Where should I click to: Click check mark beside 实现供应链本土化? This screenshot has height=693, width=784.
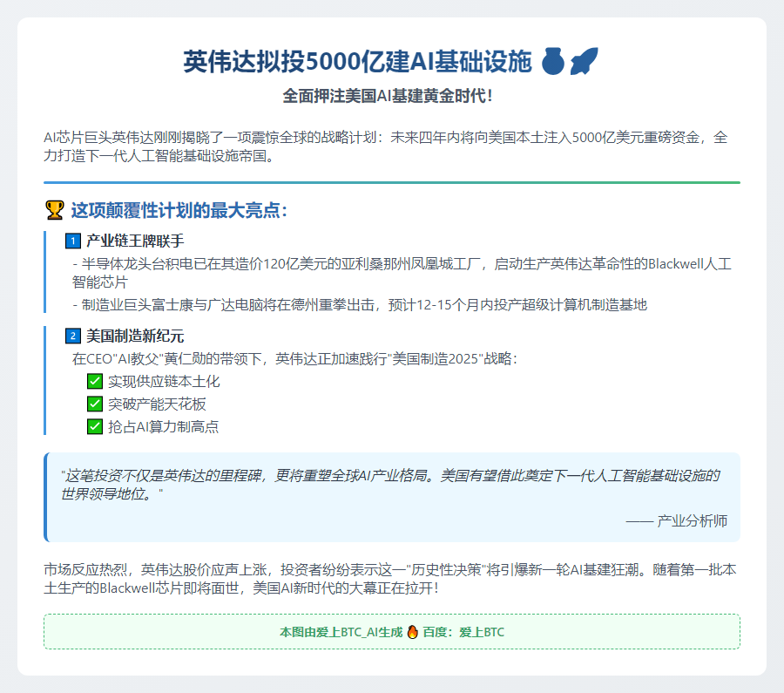pos(95,381)
